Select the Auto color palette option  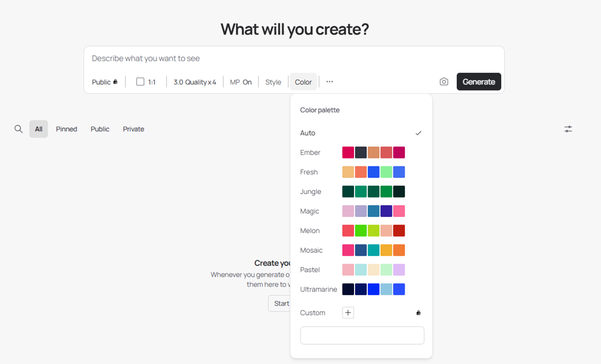point(361,133)
